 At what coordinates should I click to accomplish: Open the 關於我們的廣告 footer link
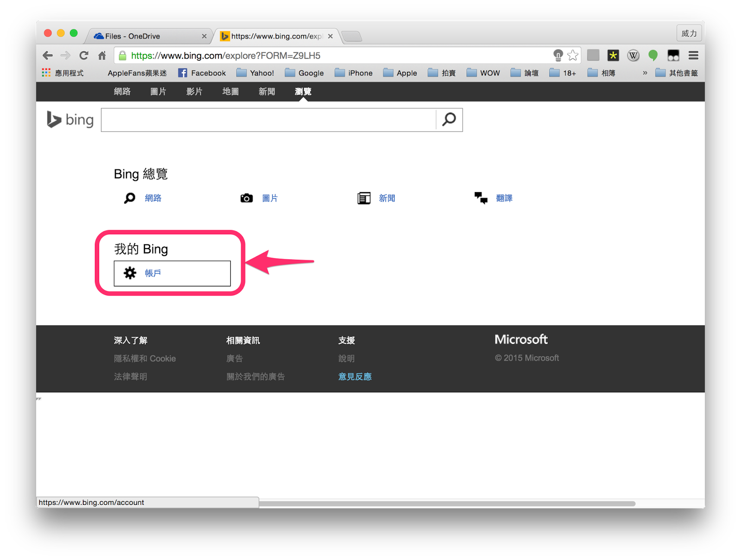pos(255,377)
